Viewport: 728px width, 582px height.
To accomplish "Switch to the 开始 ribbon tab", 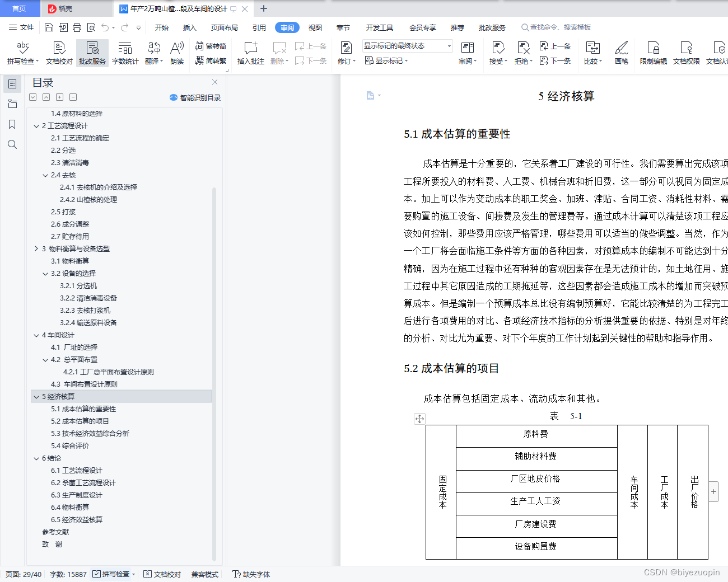I will click(162, 27).
